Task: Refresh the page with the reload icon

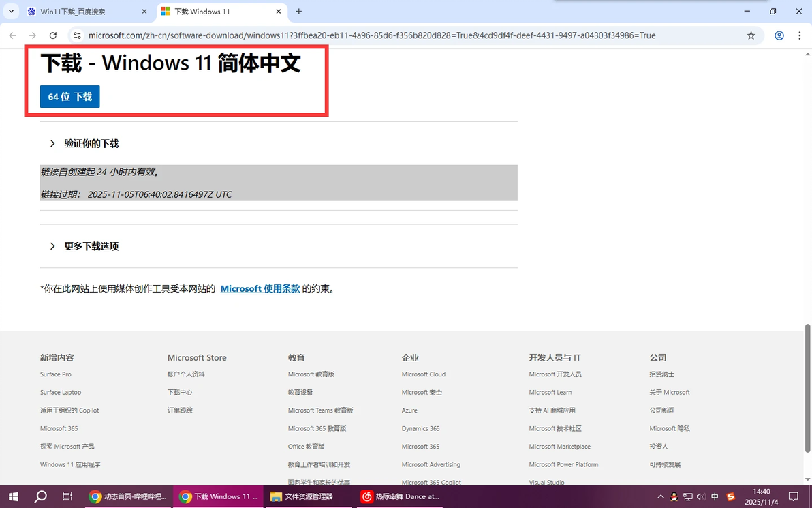Action: click(x=53, y=35)
